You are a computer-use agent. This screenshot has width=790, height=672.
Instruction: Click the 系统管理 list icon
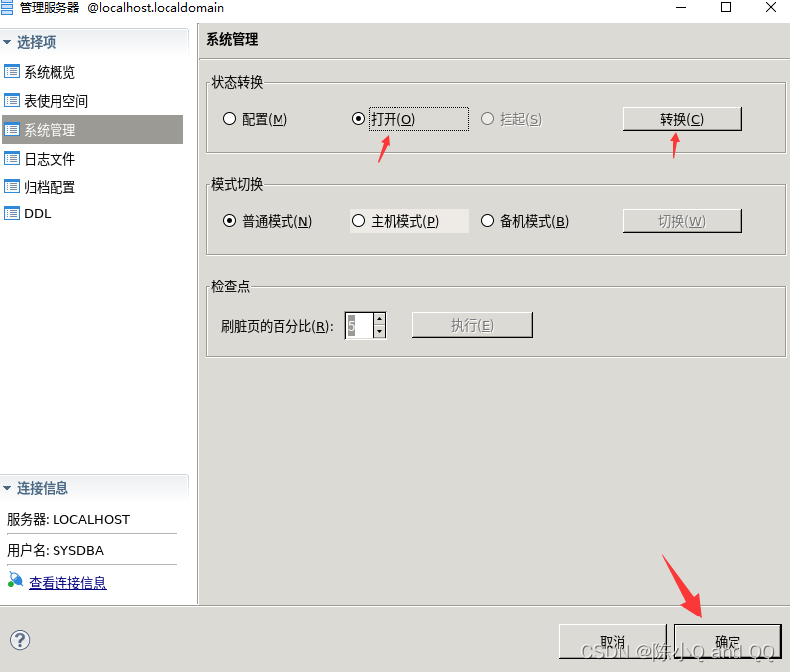pos(12,130)
